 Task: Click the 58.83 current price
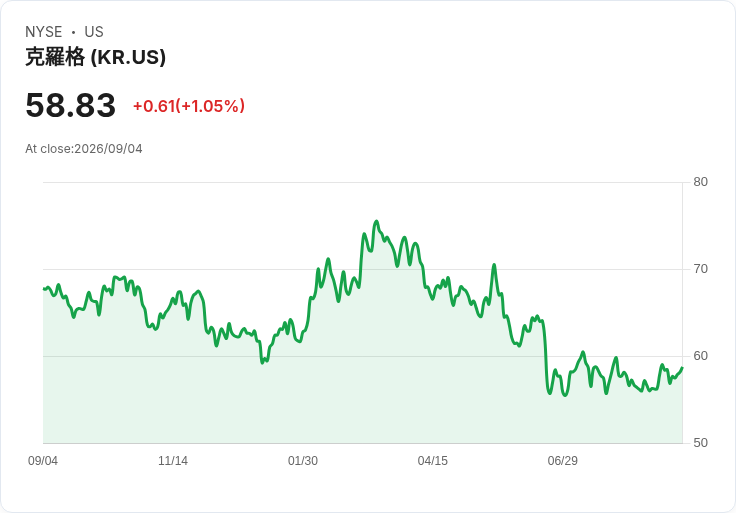click(x=70, y=105)
